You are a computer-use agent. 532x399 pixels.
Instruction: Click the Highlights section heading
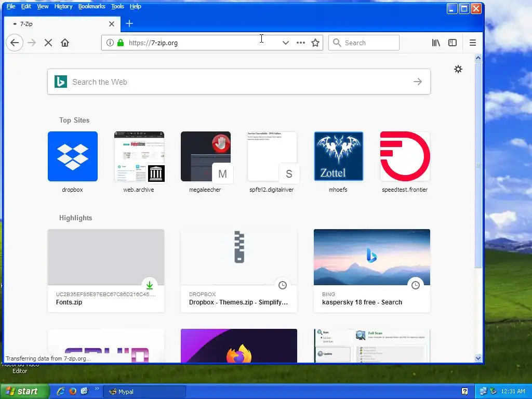click(x=75, y=218)
